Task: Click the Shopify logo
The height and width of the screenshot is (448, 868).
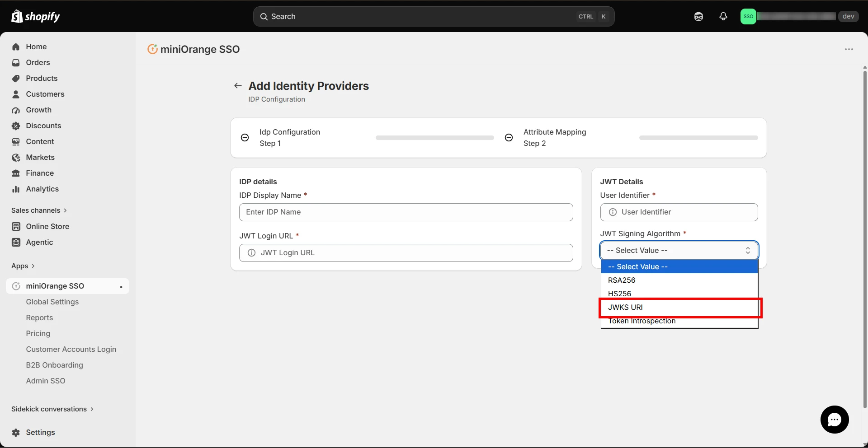Action: point(35,16)
